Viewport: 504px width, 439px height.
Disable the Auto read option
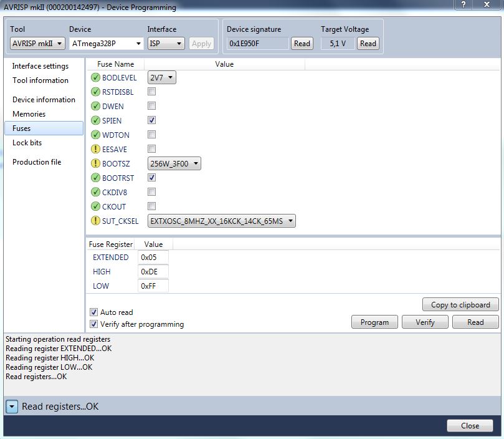[x=93, y=312]
